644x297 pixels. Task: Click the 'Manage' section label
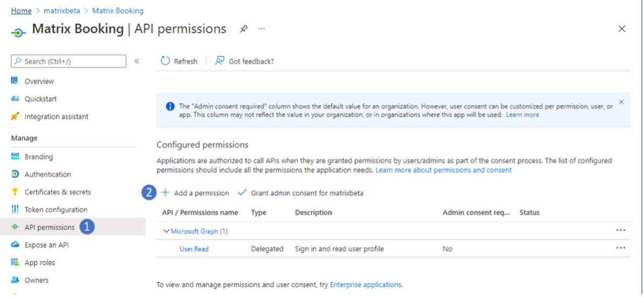24,138
